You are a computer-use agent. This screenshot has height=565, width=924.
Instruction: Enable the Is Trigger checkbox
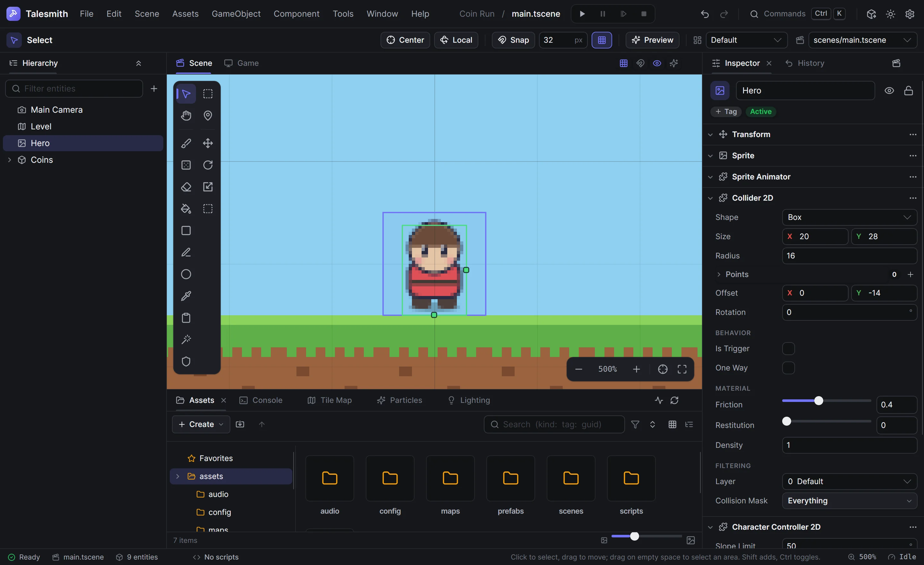[789, 349]
